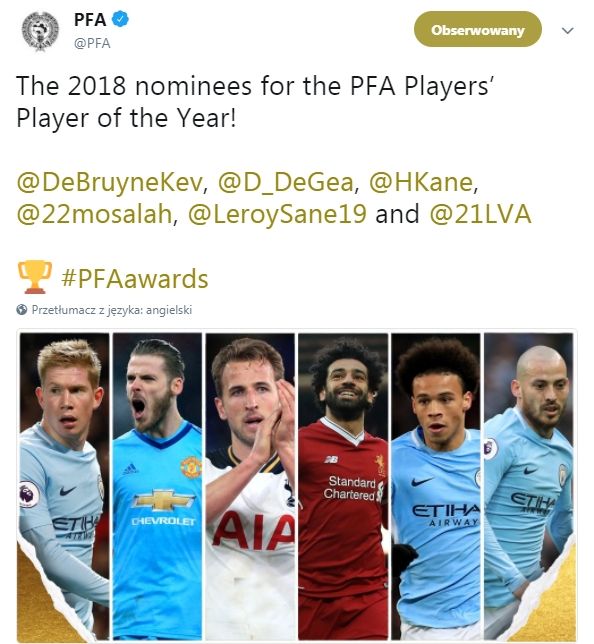
Task: Open the #PFAawards hashtag
Action: point(135,279)
